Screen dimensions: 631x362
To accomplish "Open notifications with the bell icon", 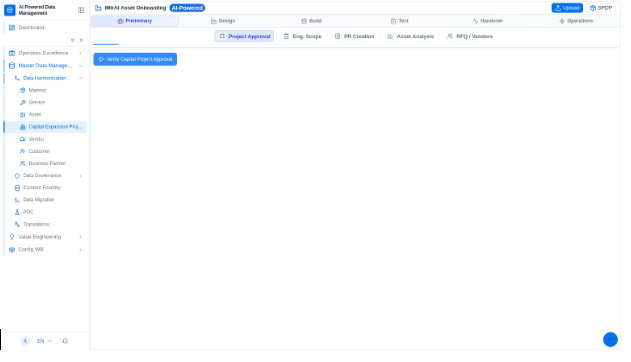I will [65, 341].
